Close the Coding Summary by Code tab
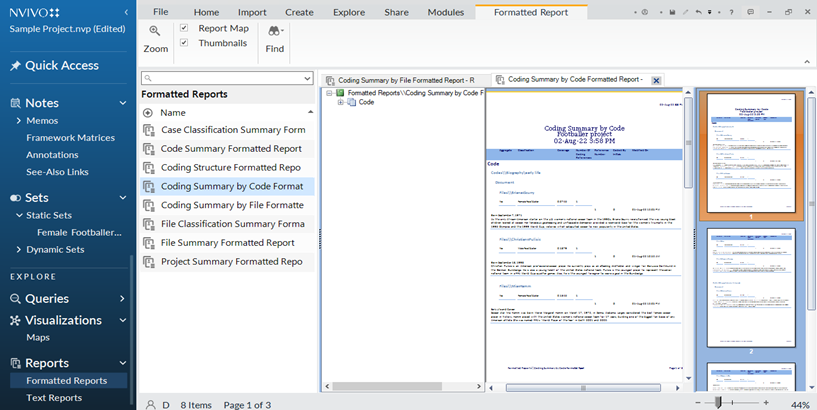The width and height of the screenshot is (817, 410). click(656, 80)
